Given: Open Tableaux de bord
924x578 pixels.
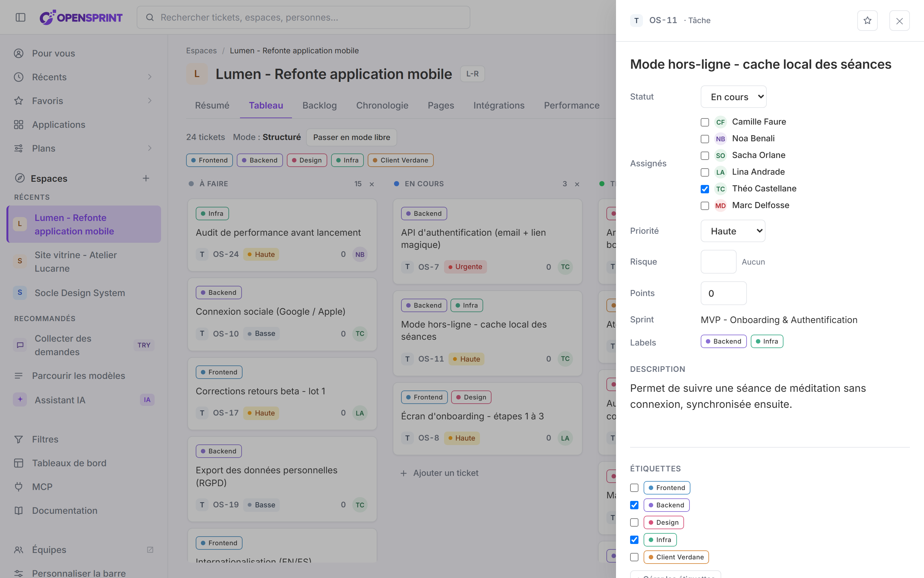Looking at the screenshot, I should 84,463.
